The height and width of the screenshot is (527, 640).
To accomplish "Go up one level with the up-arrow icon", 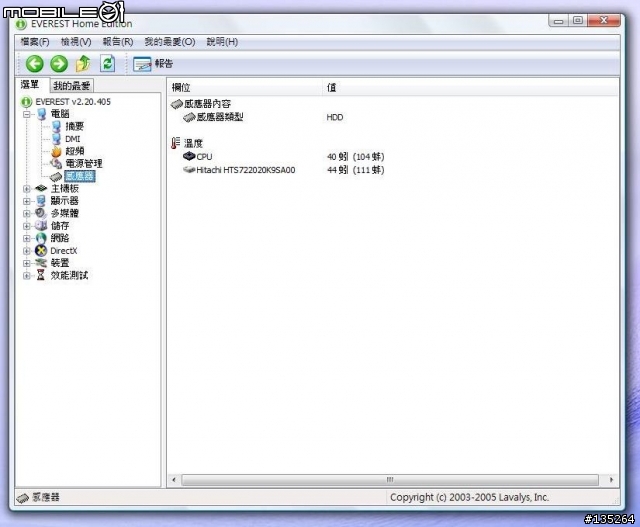I will (83, 64).
